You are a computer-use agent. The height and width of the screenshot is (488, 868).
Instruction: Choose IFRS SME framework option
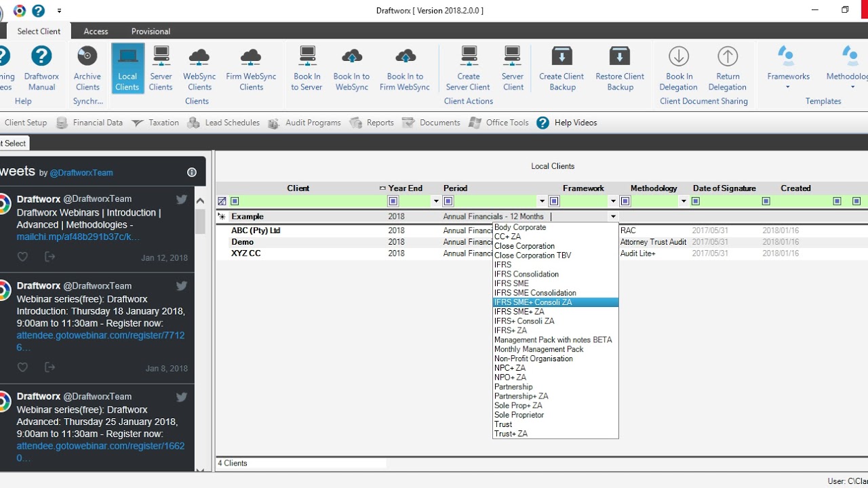pyautogui.click(x=555, y=283)
